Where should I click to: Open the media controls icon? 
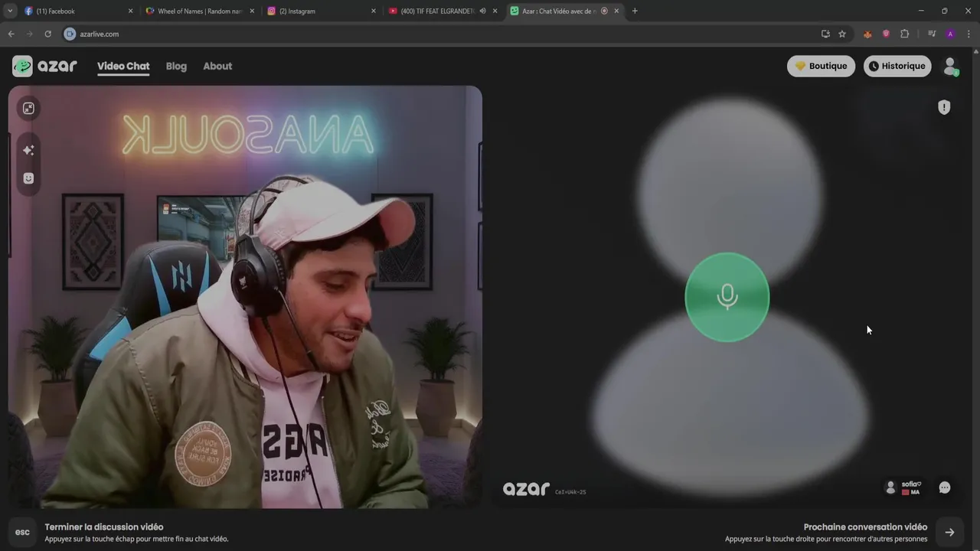(932, 34)
